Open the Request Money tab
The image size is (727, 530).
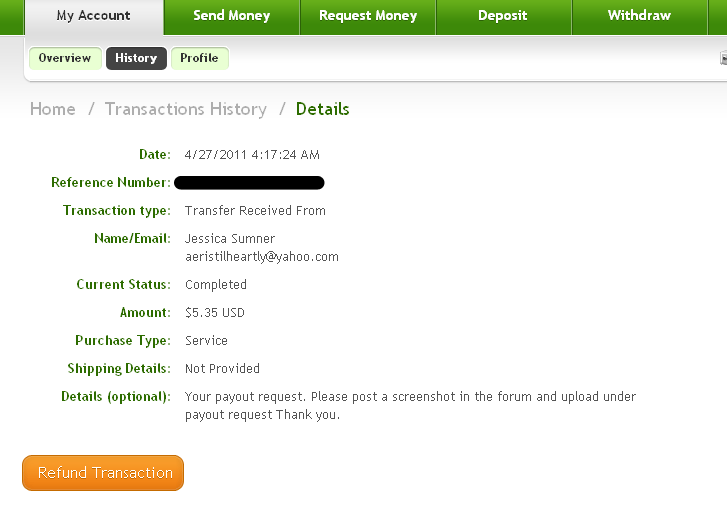point(368,17)
